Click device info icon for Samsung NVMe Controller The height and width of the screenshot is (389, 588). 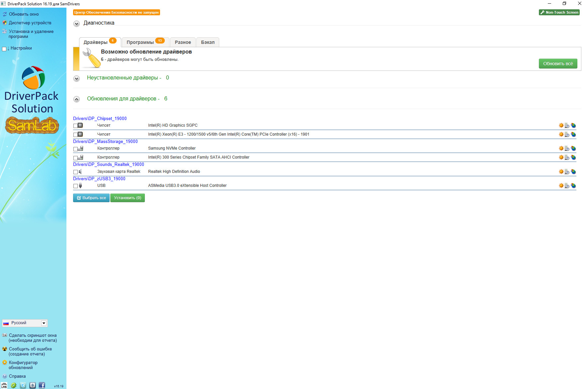pyautogui.click(x=567, y=149)
